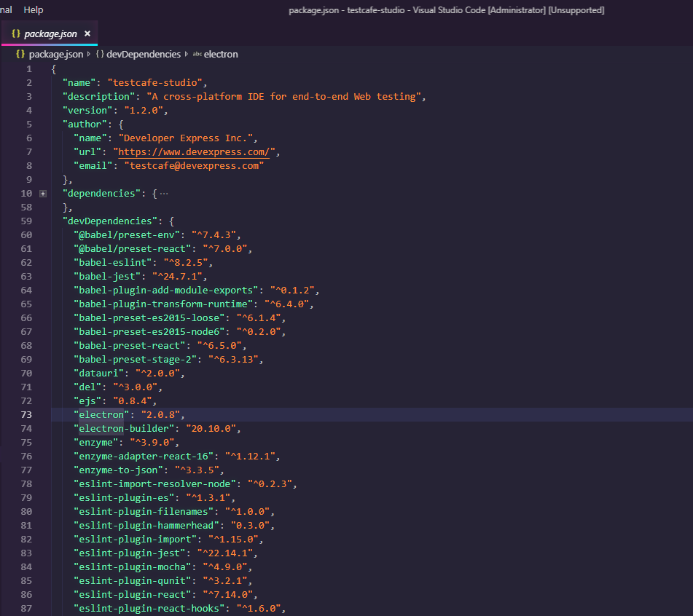Click the folded ellipsis after dependencies brace
693x616 pixels.
(x=164, y=194)
